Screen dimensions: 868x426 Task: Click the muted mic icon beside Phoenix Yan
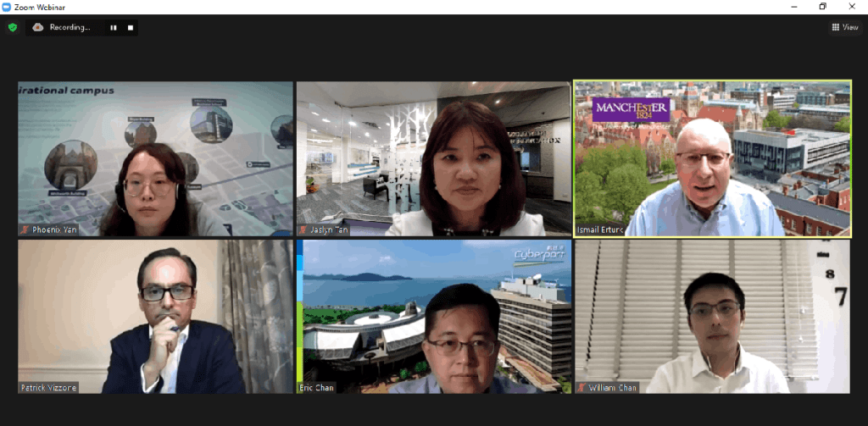tap(25, 230)
